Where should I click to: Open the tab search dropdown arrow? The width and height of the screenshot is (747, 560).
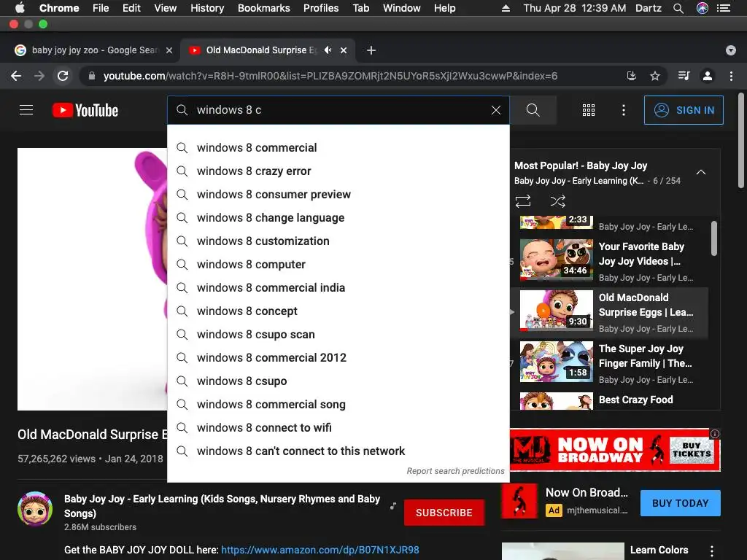tap(731, 50)
